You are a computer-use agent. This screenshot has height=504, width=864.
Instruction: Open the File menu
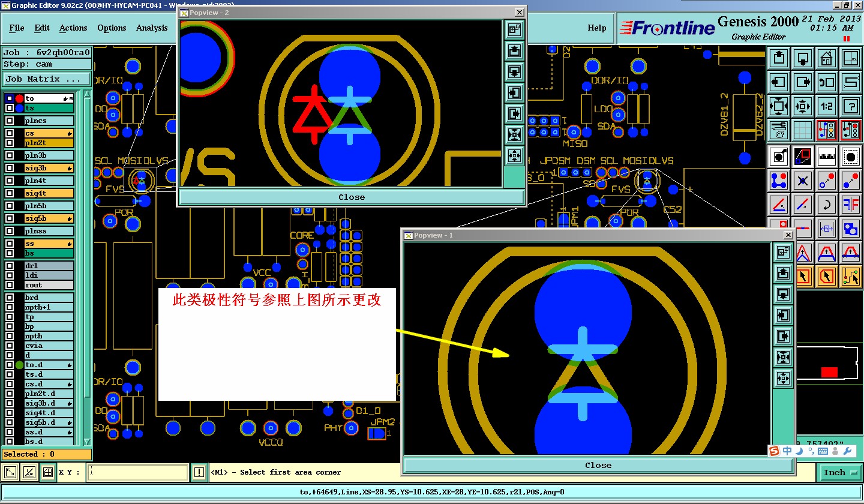[17, 28]
